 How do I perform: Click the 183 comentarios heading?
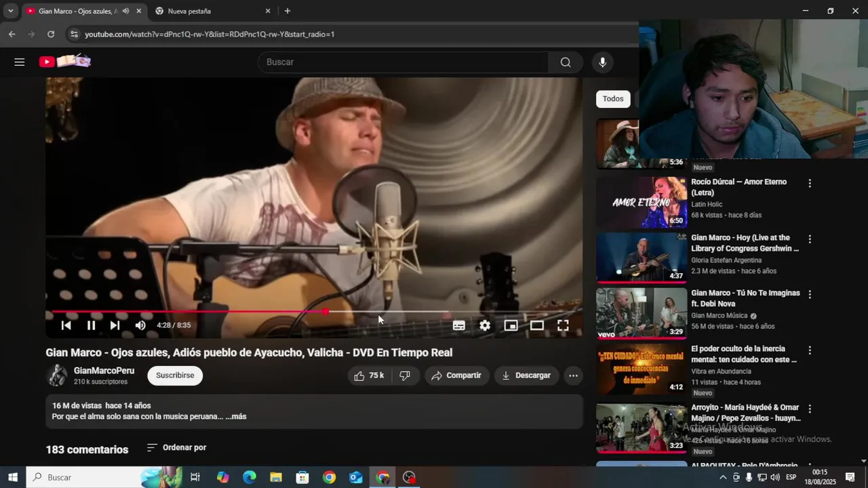point(87,449)
